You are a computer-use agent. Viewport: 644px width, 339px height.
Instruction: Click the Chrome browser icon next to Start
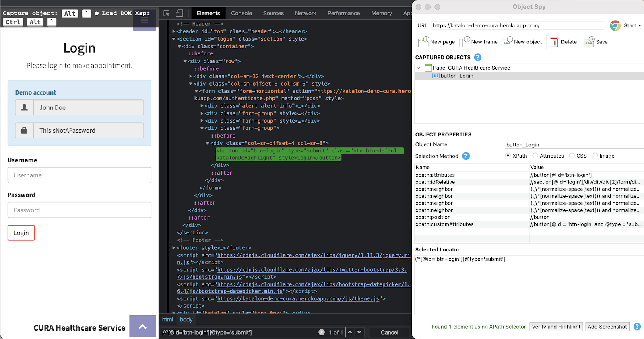(x=615, y=26)
